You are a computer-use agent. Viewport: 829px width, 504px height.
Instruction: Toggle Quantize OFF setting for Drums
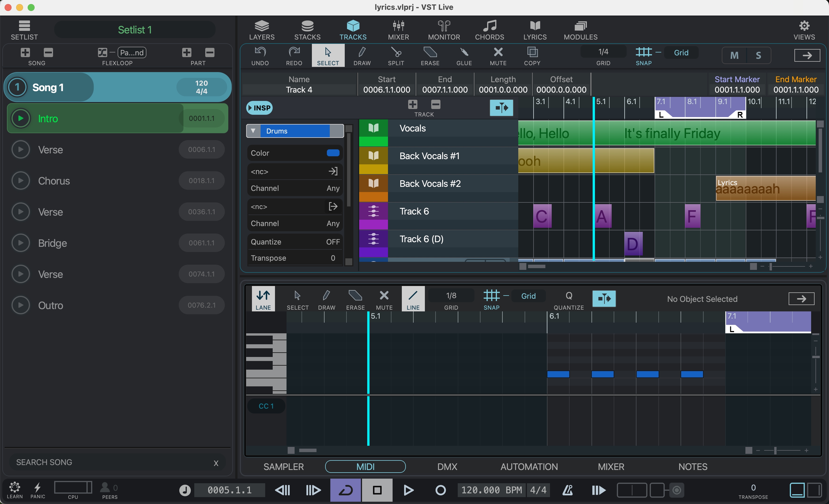click(332, 242)
